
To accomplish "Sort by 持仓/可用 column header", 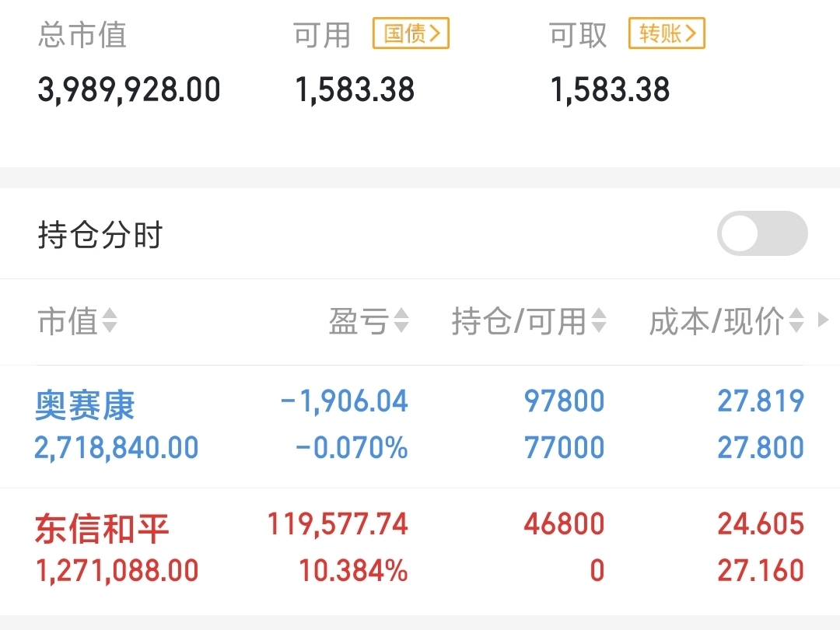I will (529, 321).
